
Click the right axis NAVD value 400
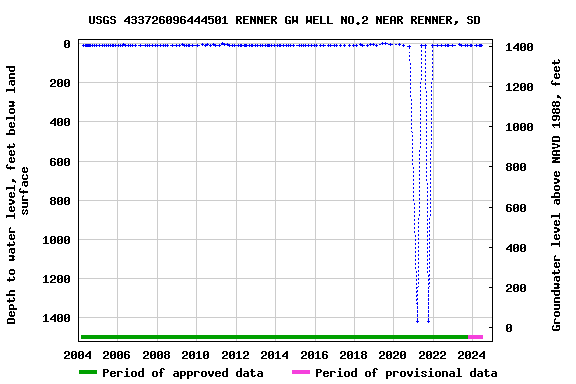point(516,248)
